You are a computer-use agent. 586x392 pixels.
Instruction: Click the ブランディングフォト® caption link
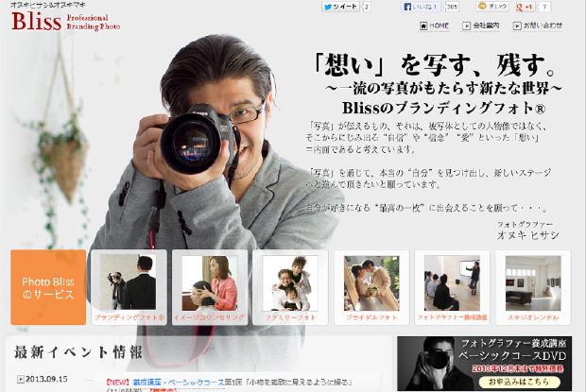pos(129,317)
